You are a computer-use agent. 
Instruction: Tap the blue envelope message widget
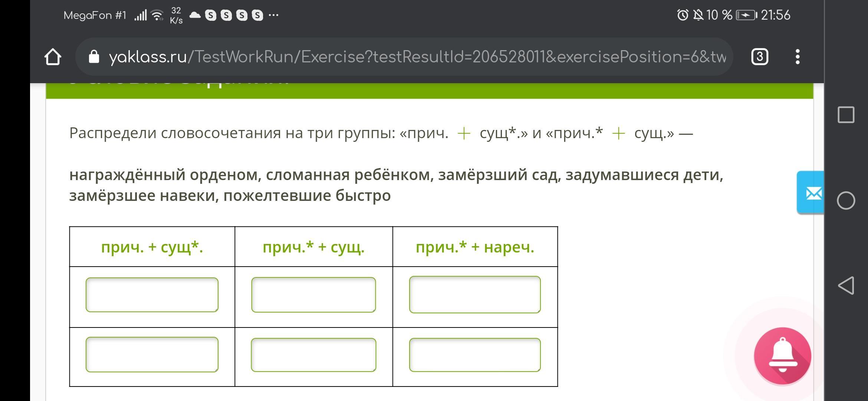pos(812,193)
